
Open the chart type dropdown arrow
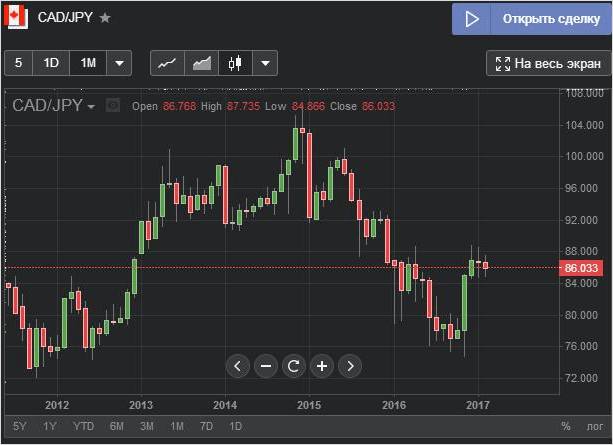click(264, 63)
